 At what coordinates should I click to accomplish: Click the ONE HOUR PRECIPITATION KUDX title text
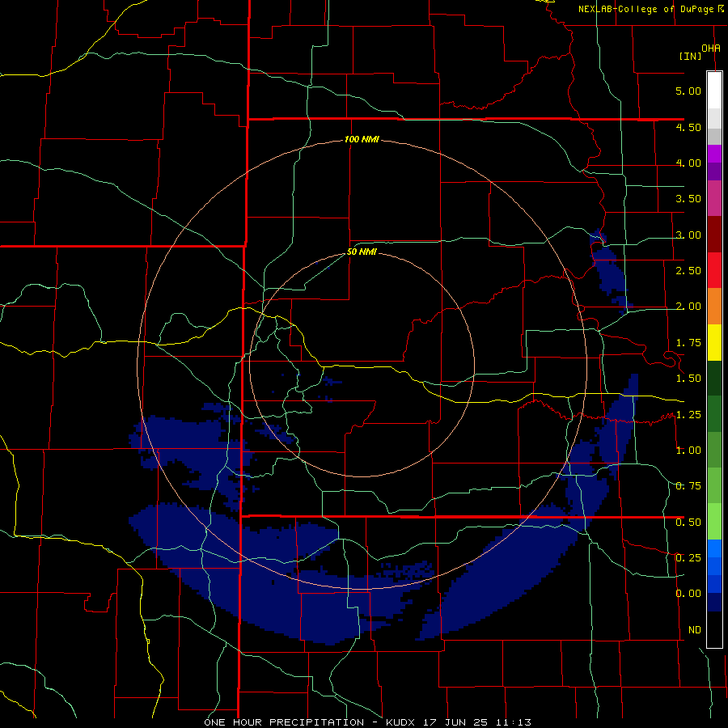(x=367, y=722)
